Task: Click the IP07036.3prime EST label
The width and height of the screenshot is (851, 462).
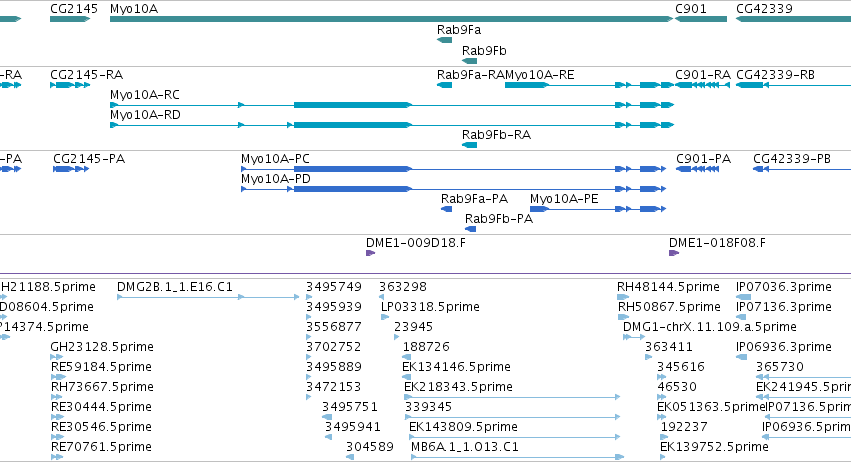Action: [x=784, y=287]
